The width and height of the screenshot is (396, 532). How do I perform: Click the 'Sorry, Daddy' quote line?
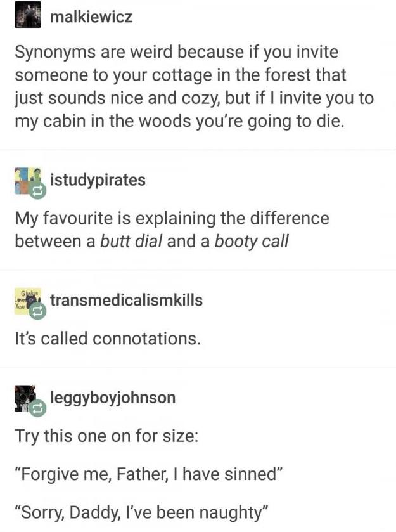pos(142,513)
